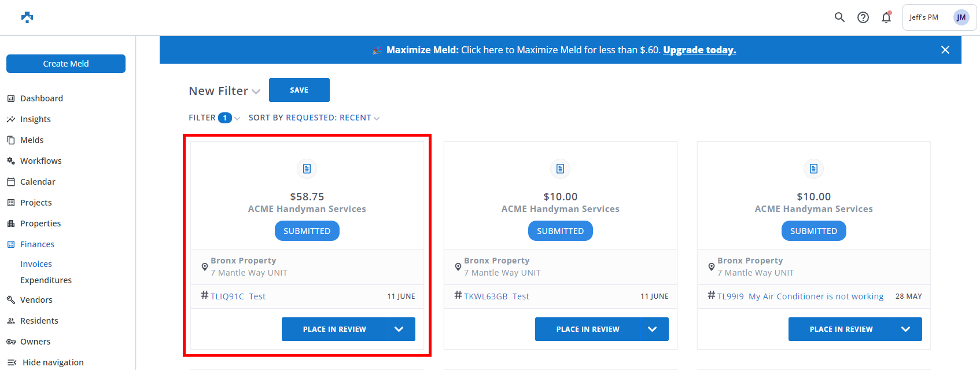Go to Workflows in the sidebar
The height and width of the screenshot is (370, 980).
pyautogui.click(x=40, y=161)
